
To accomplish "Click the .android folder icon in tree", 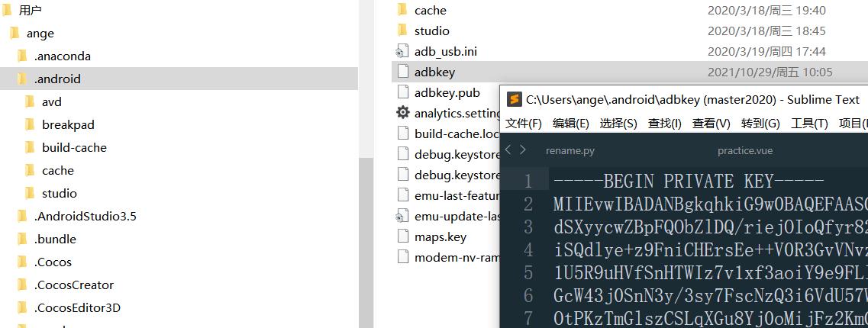I will coord(22,79).
